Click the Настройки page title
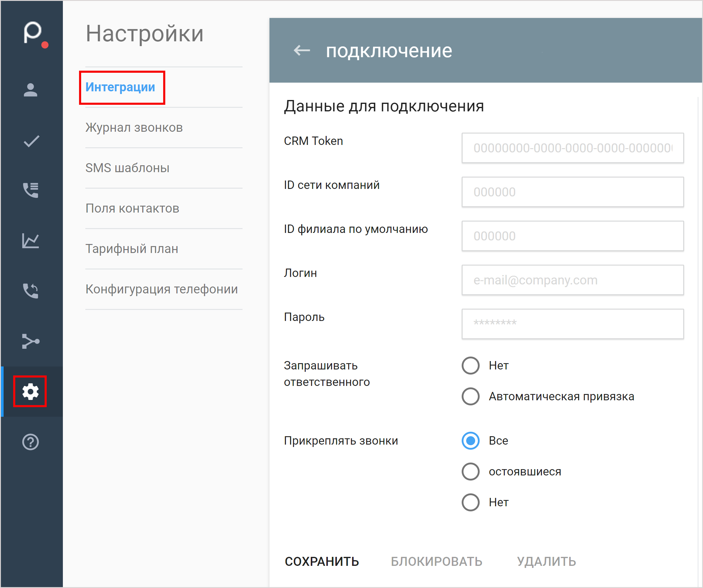The image size is (703, 588). click(145, 34)
